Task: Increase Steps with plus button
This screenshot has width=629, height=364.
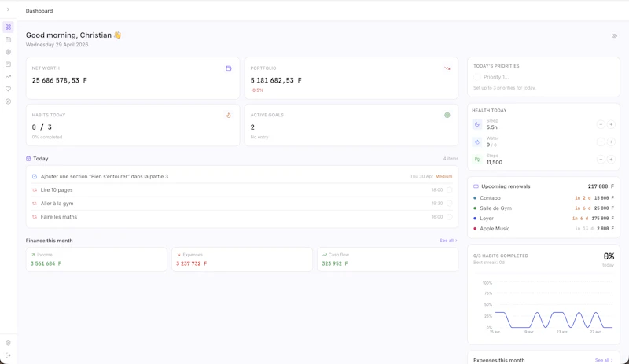Action: [611, 160]
